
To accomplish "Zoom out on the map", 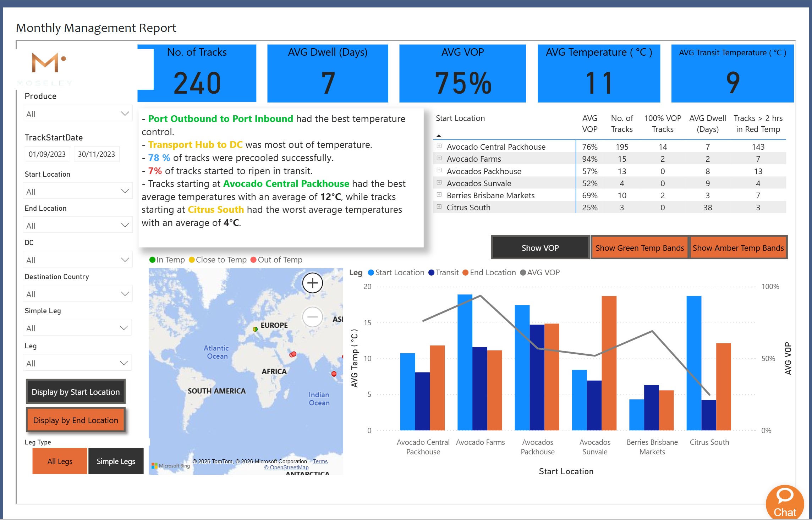I will pyautogui.click(x=312, y=317).
